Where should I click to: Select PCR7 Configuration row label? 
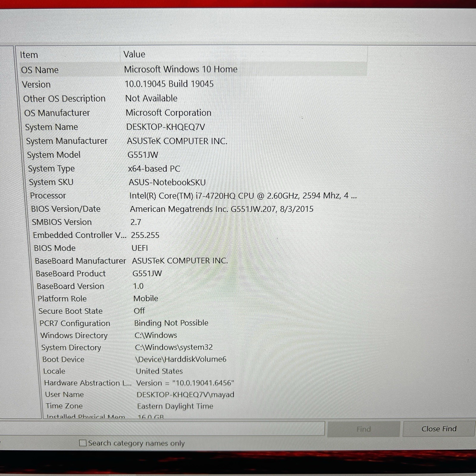(x=75, y=323)
